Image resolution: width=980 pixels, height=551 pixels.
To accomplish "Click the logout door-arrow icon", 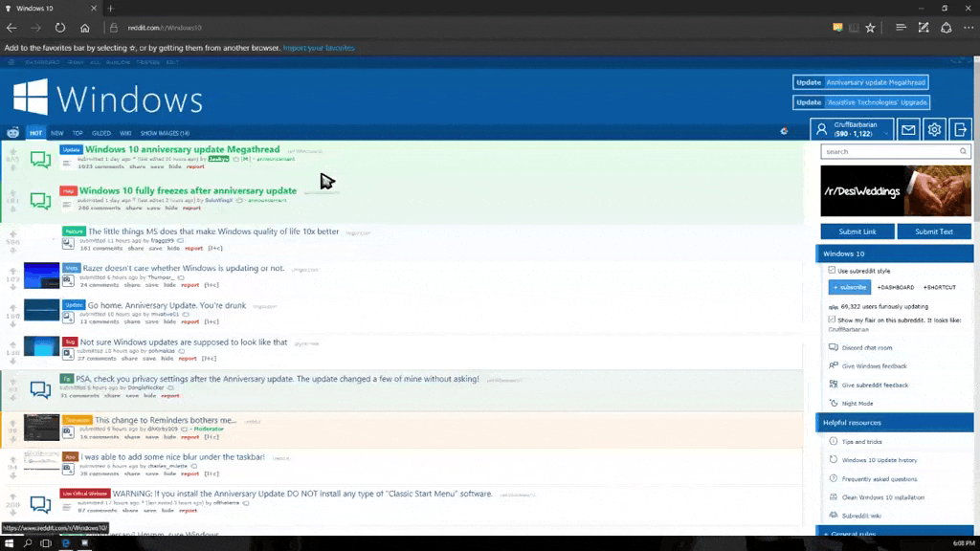I will pyautogui.click(x=961, y=130).
